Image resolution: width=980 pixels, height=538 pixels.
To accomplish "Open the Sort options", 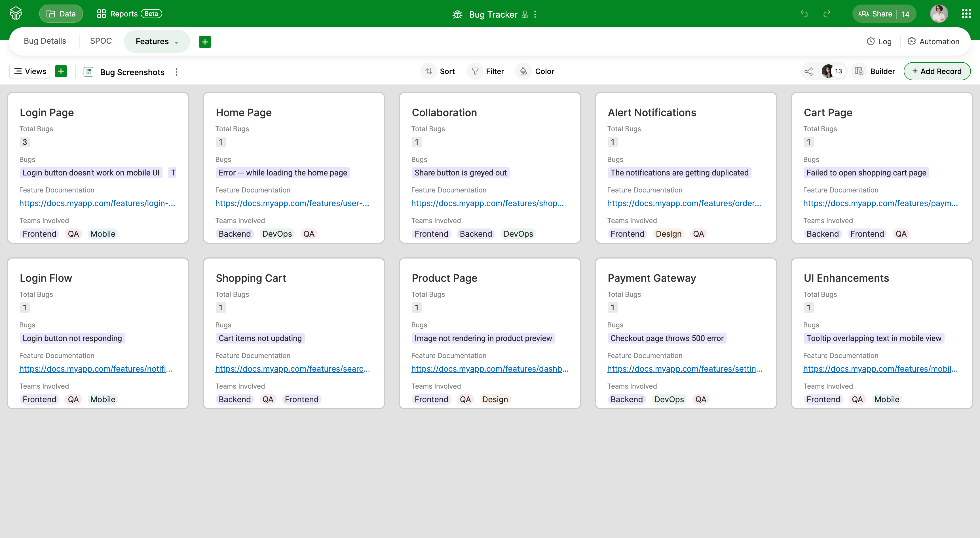I will [x=440, y=71].
